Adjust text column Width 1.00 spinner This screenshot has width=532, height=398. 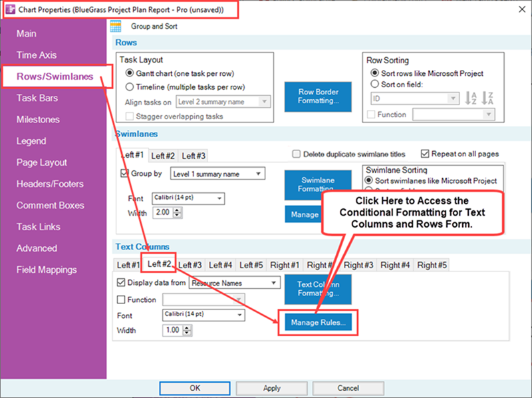[x=188, y=330]
